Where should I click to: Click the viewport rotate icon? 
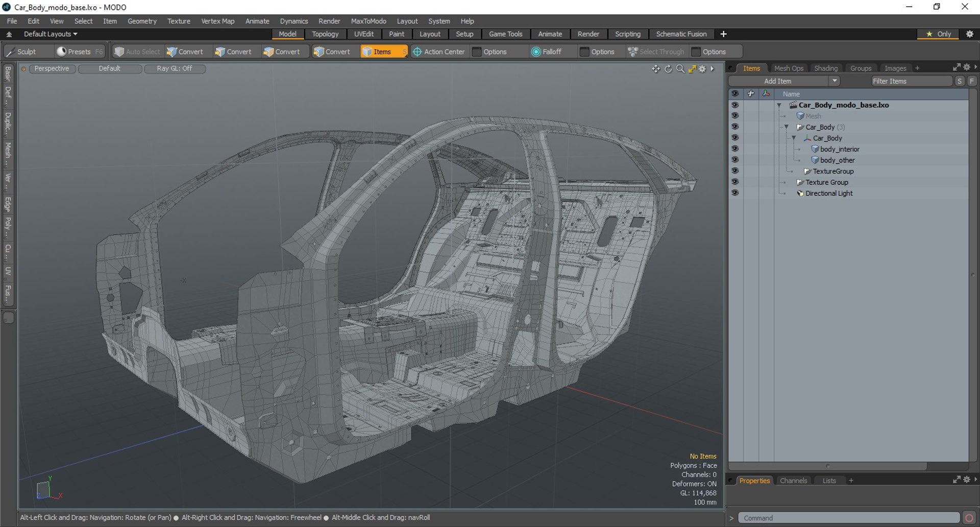(x=668, y=69)
